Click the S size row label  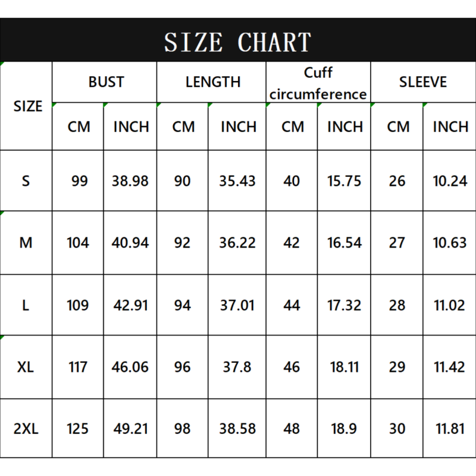click(x=26, y=181)
